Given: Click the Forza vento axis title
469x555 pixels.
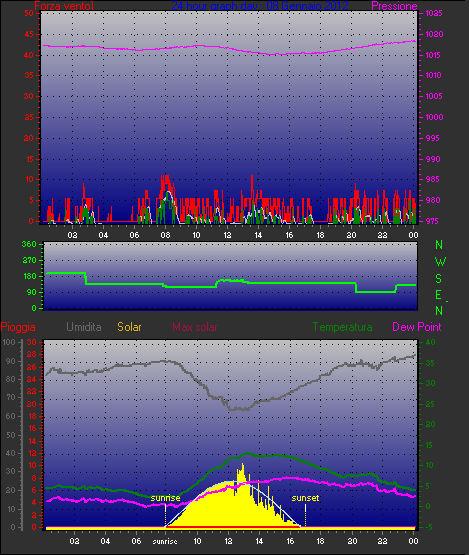Looking at the screenshot, I should [x=64, y=6].
